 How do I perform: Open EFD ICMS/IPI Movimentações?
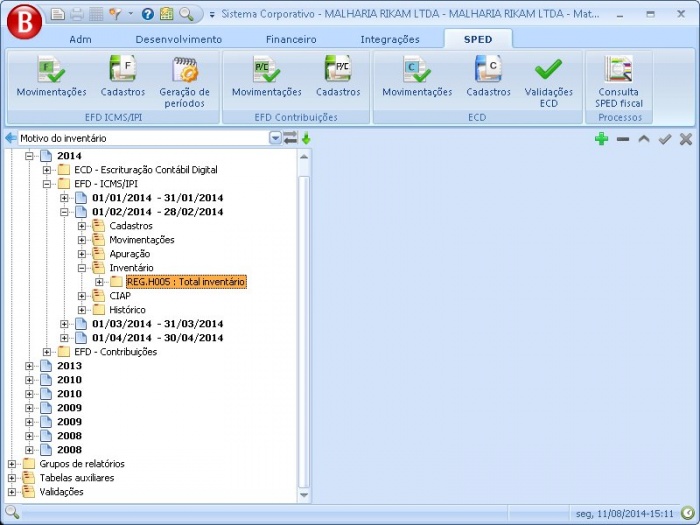[51, 78]
